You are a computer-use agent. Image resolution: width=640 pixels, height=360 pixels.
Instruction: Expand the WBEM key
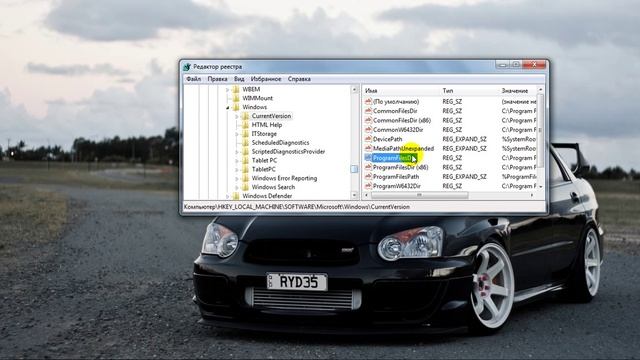pyautogui.click(x=228, y=89)
